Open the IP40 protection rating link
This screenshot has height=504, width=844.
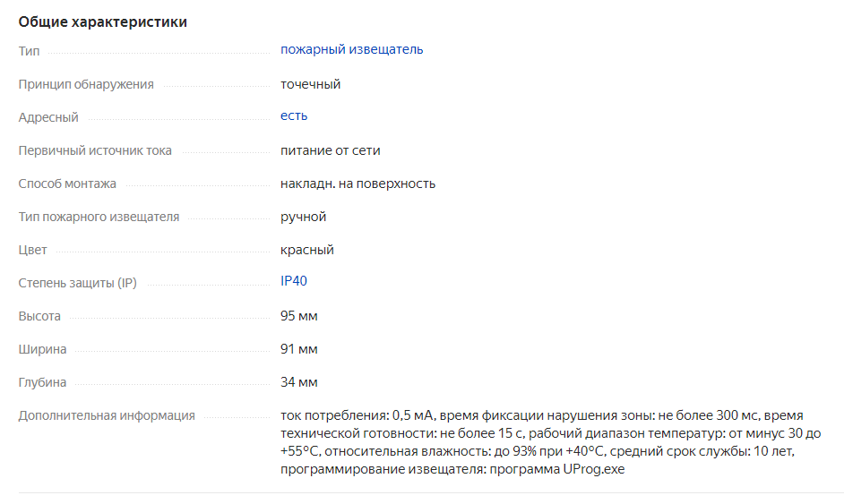point(294,282)
